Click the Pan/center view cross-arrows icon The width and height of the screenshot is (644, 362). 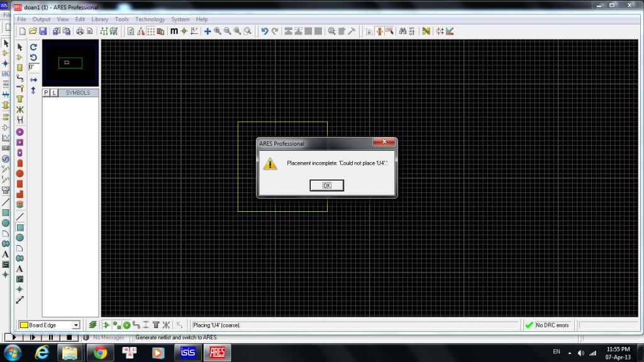coord(208,31)
